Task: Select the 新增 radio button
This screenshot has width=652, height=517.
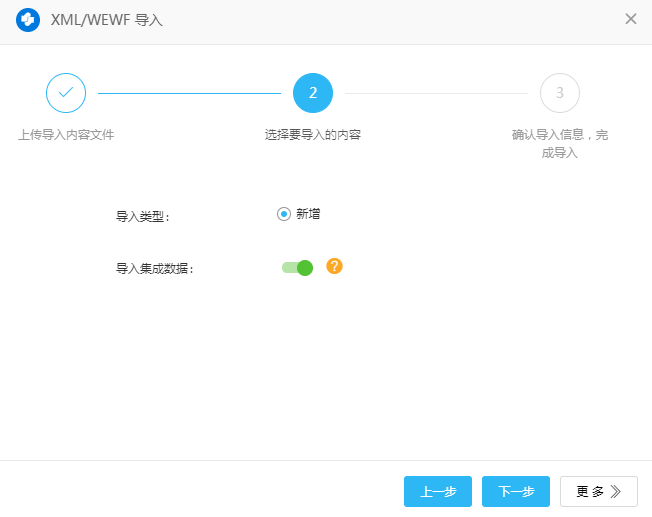Action: tap(284, 214)
